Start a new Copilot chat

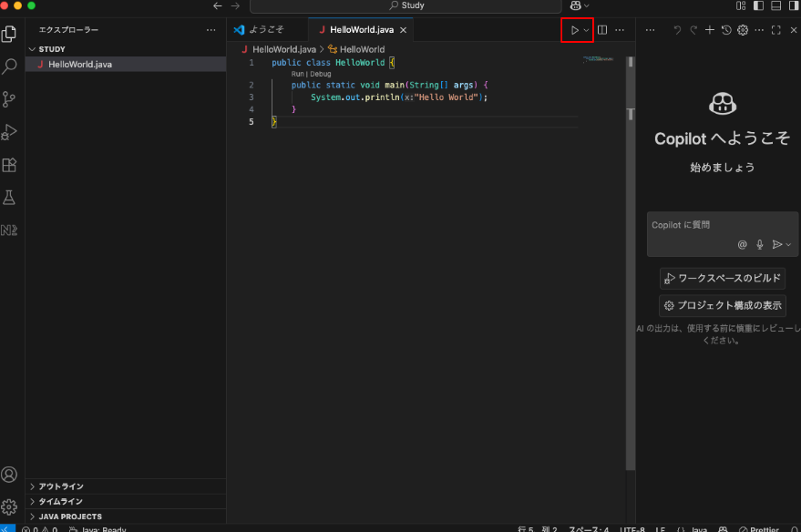(x=710, y=30)
